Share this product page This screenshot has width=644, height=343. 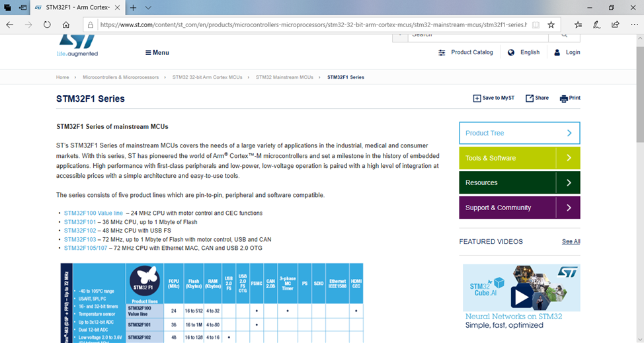pos(537,98)
